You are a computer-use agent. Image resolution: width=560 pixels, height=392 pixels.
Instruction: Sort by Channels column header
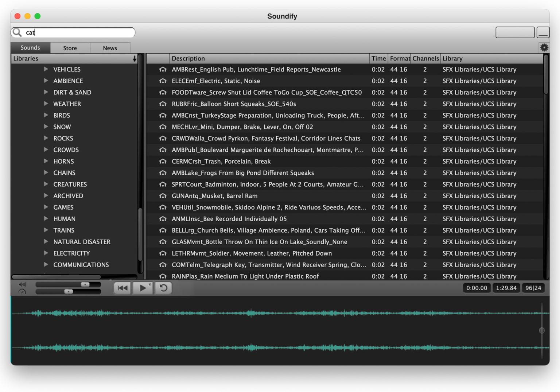(425, 58)
